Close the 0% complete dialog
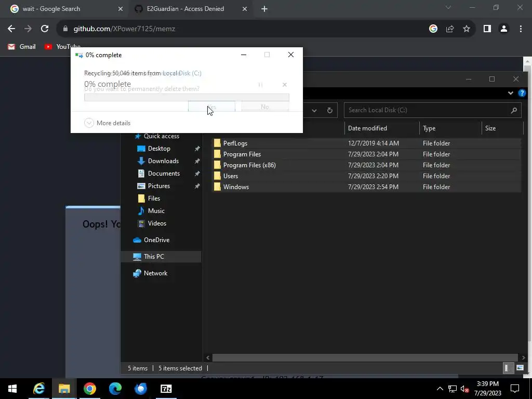The image size is (532, 399). pos(291,55)
